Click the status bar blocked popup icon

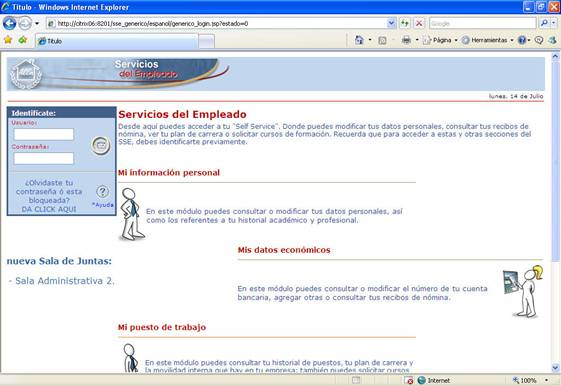click(409, 380)
